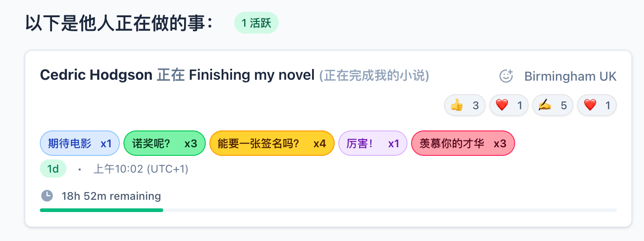Select the yellow 能要一张签名吗？ x4 tag
The height and width of the screenshot is (241, 644).
point(272,143)
